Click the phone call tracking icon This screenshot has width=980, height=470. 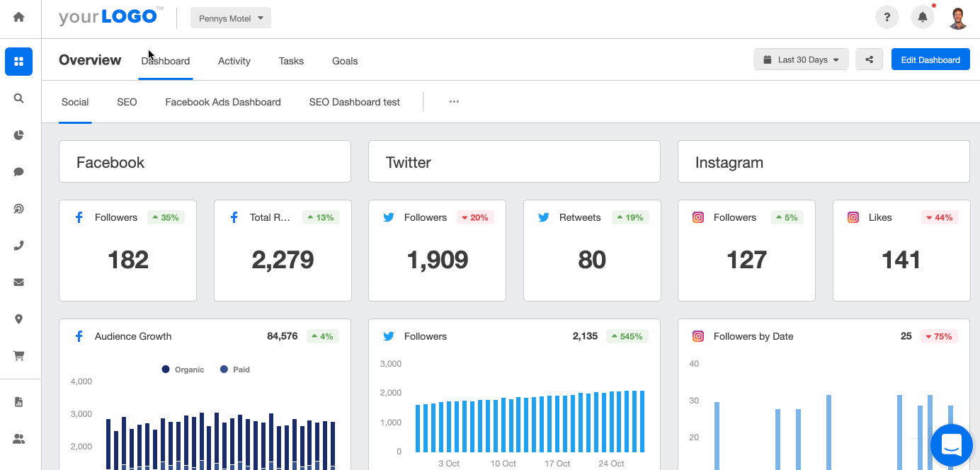tap(19, 246)
